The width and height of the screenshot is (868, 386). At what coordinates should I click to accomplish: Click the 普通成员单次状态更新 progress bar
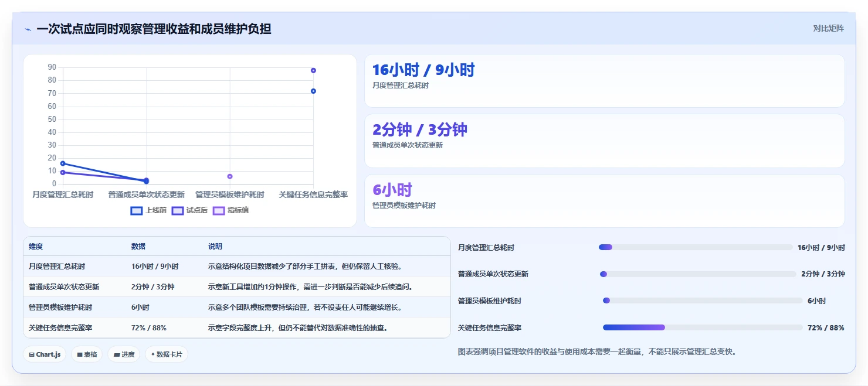coord(698,274)
